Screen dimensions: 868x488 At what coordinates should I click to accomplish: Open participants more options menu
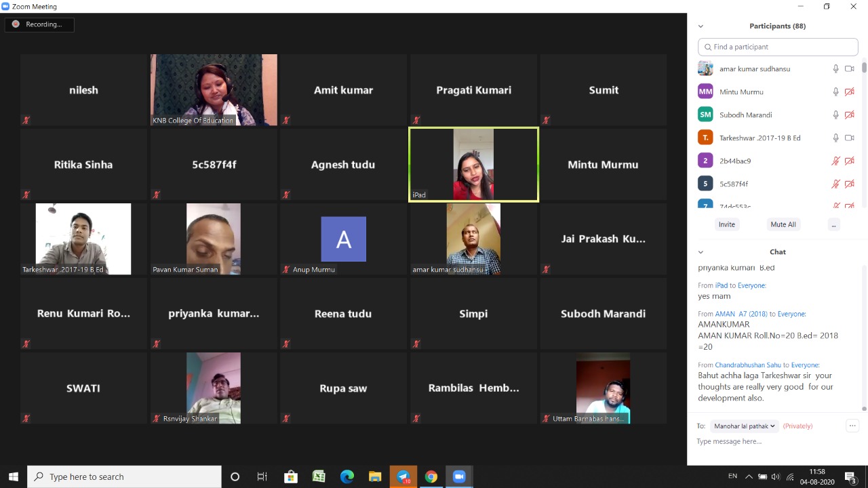[x=833, y=224]
